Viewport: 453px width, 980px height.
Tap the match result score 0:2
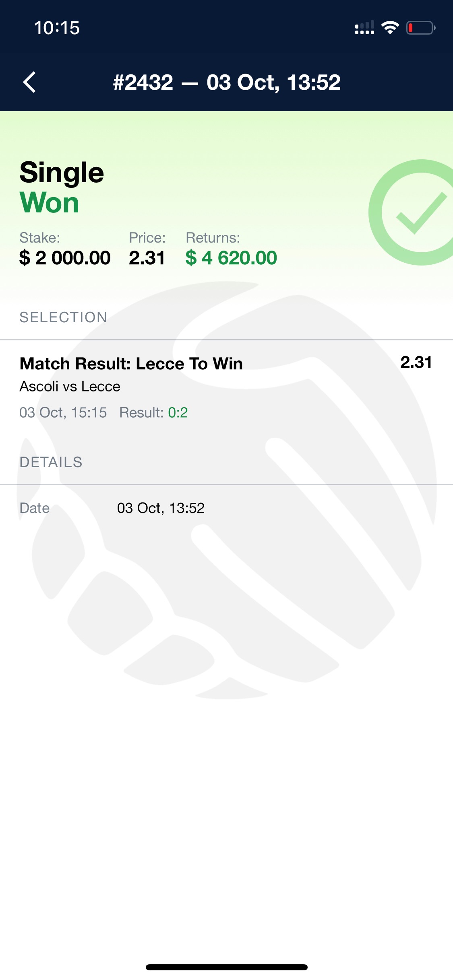pyautogui.click(x=178, y=413)
